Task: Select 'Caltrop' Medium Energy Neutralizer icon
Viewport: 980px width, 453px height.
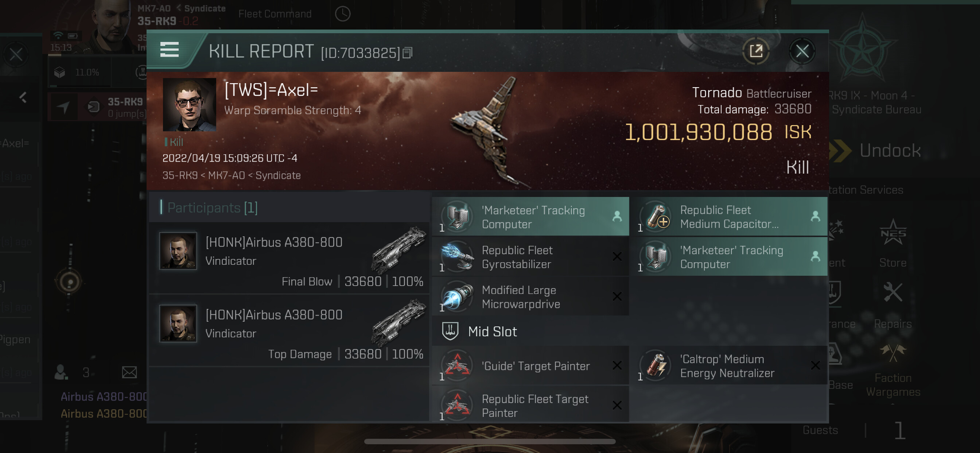Action: pyautogui.click(x=656, y=365)
